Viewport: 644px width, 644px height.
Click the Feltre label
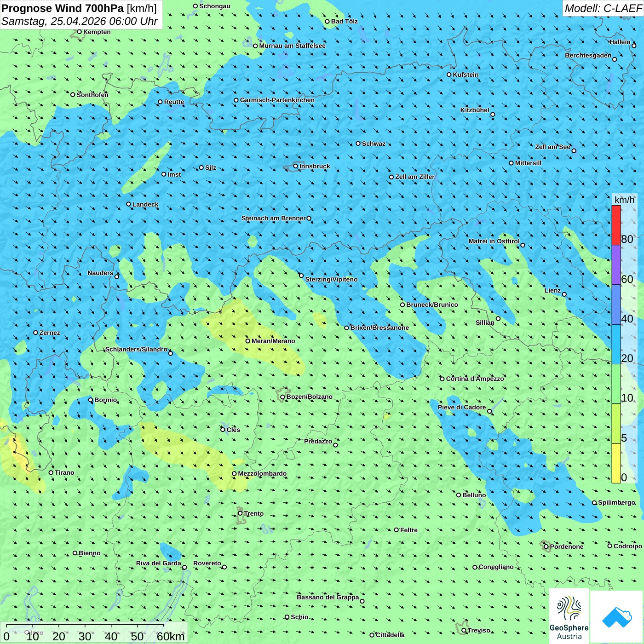(408, 530)
